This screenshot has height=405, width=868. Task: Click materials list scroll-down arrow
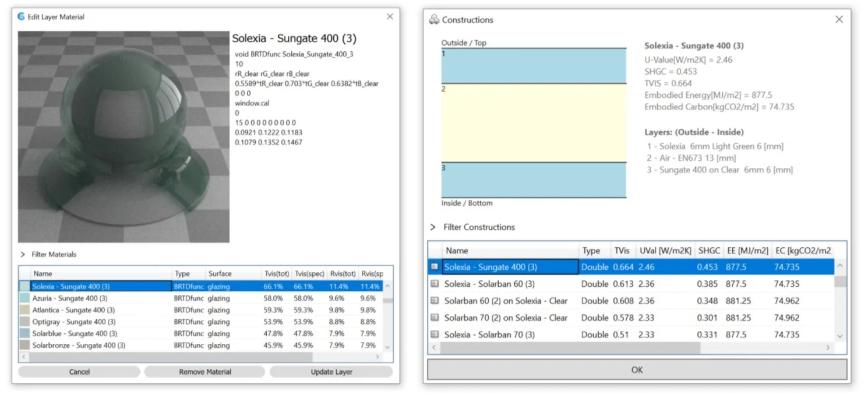pos(389,347)
